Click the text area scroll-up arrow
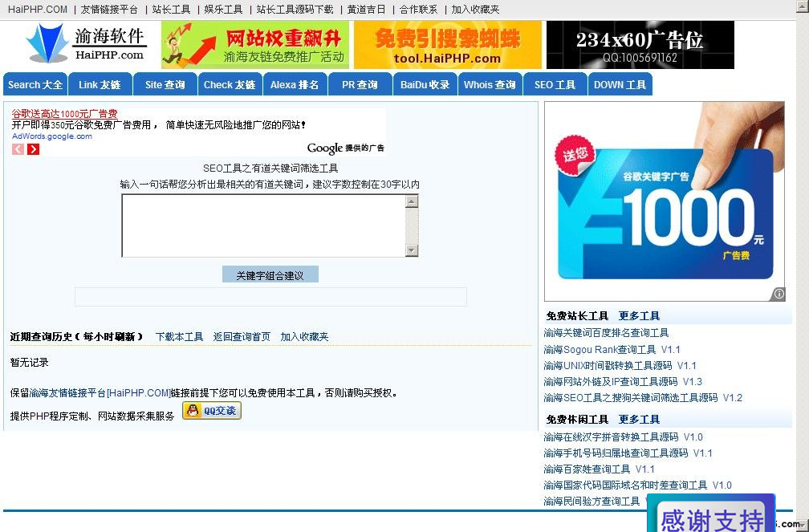This screenshot has width=809, height=532. click(x=412, y=201)
